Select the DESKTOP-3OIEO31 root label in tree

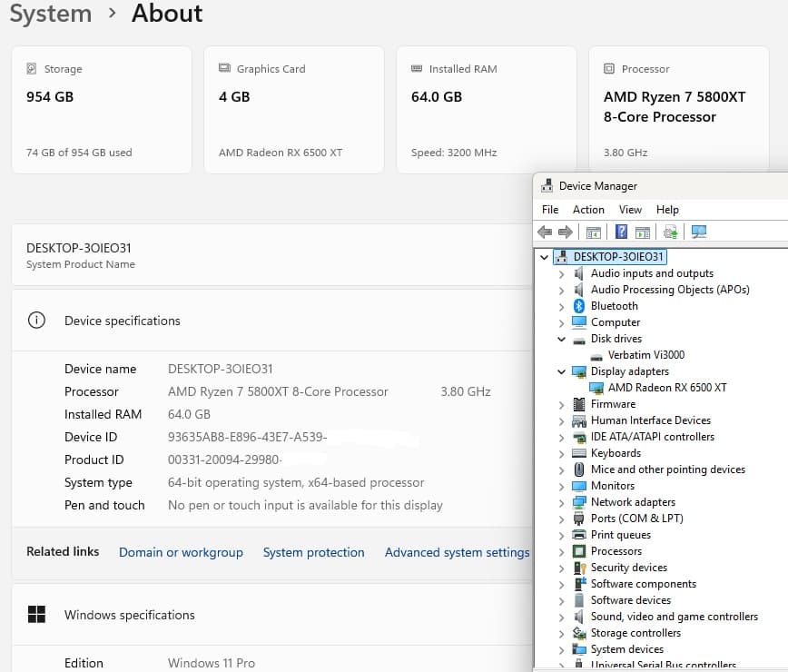[618, 257]
